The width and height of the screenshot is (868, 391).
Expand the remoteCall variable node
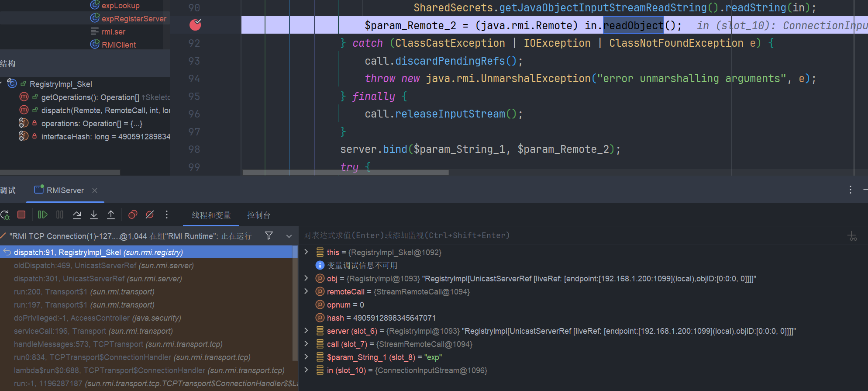306,291
